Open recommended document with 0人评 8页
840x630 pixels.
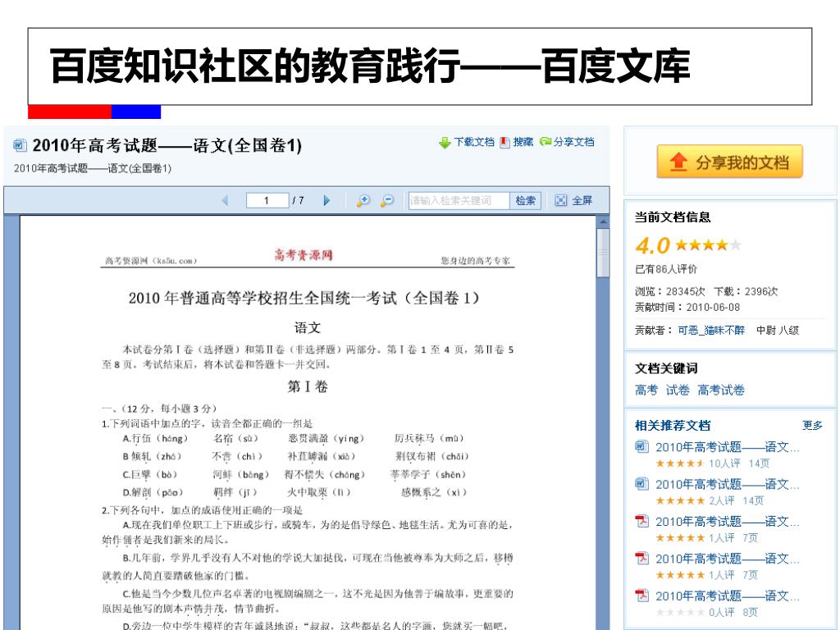pos(728,596)
